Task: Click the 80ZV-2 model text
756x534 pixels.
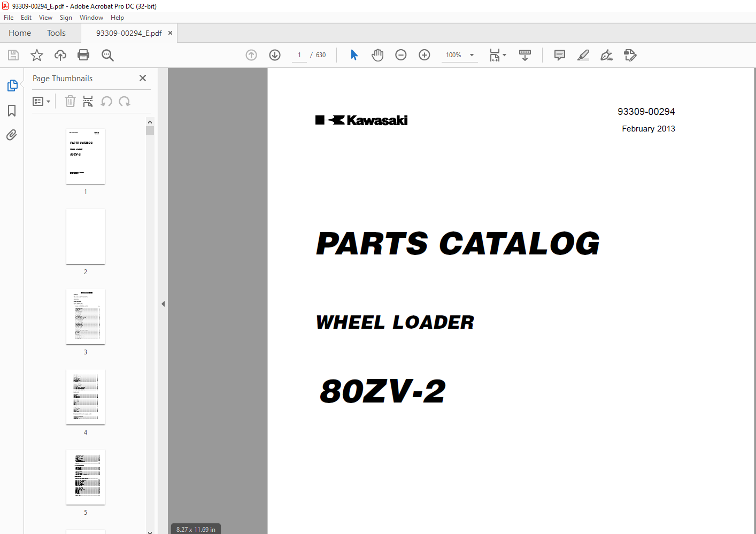Action: pyautogui.click(x=382, y=391)
